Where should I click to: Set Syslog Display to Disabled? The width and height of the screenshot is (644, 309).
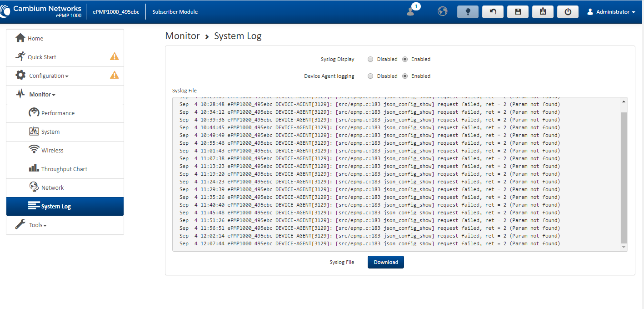point(370,59)
